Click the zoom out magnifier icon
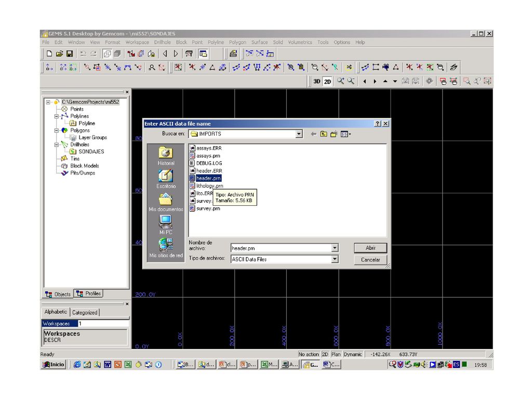 coord(351,81)
